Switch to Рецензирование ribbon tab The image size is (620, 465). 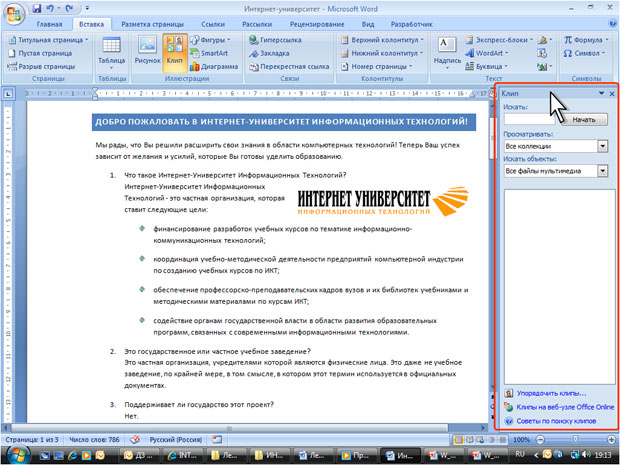317,24
